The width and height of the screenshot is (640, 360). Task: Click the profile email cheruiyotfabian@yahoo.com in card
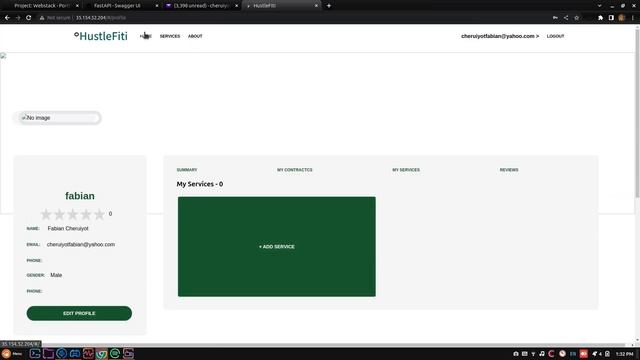(x=81, y=244)
